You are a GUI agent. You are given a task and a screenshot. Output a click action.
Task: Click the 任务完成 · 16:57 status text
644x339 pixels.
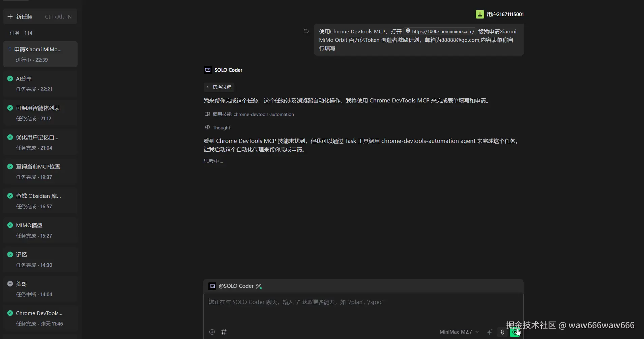[x=34, y=206]
